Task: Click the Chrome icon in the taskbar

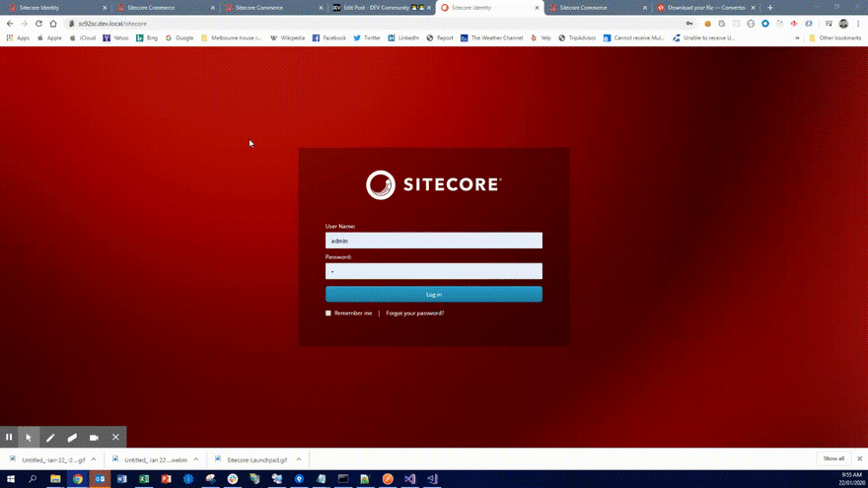Action: coord(78,478)
